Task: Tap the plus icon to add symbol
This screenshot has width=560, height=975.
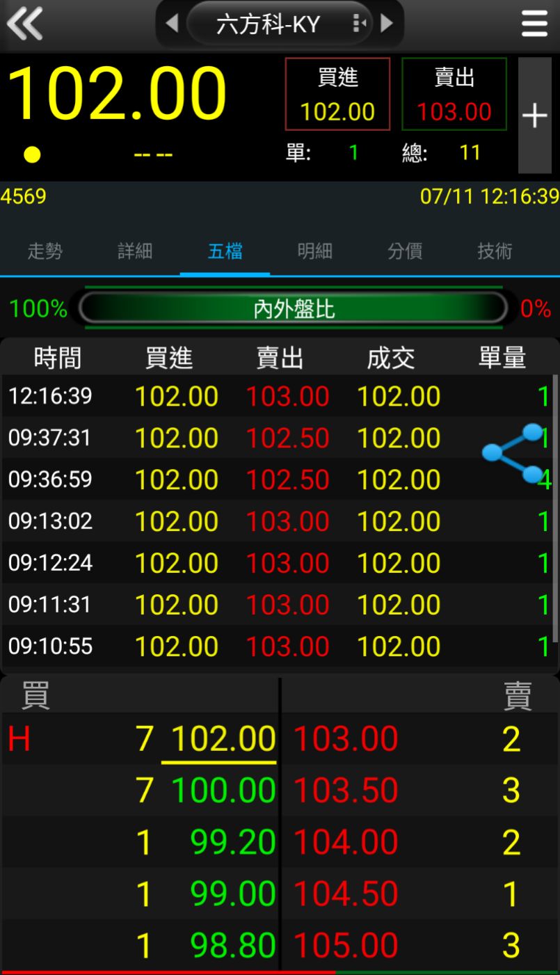Action: 535,116
